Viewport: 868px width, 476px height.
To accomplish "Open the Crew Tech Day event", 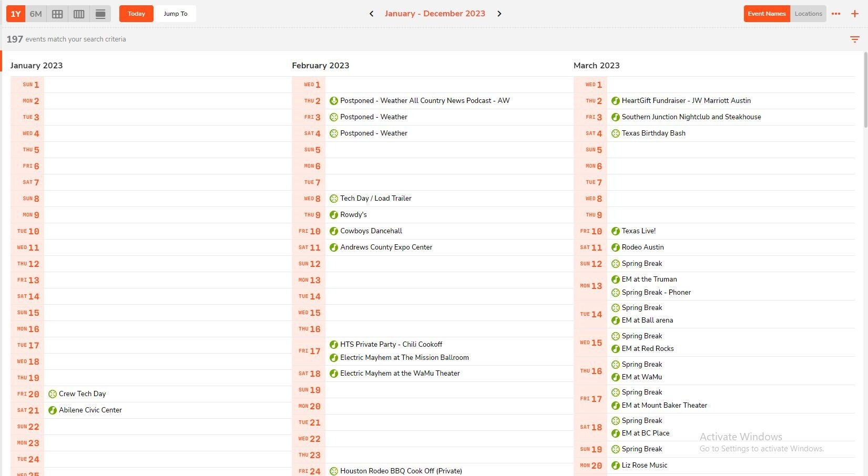I will (83, 394).
